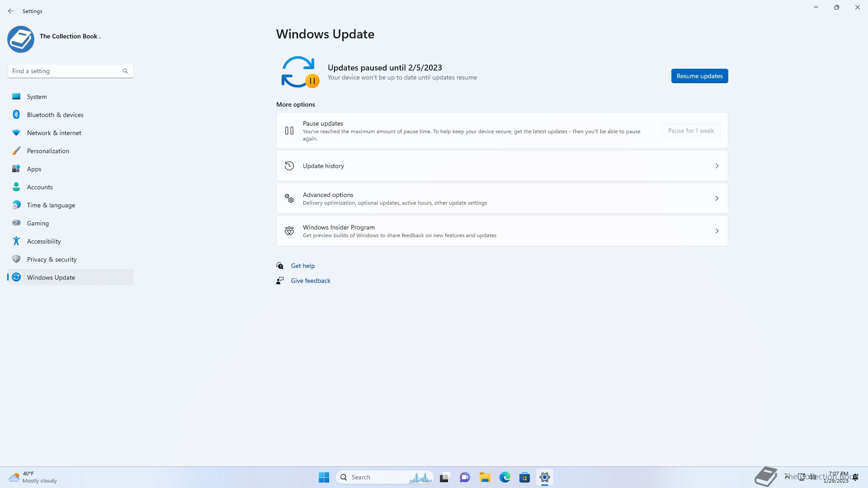The width and height of the screenshot is (868, 488).
Task: Open Microsoft Store from taskbar
Action: click(525, 477)
